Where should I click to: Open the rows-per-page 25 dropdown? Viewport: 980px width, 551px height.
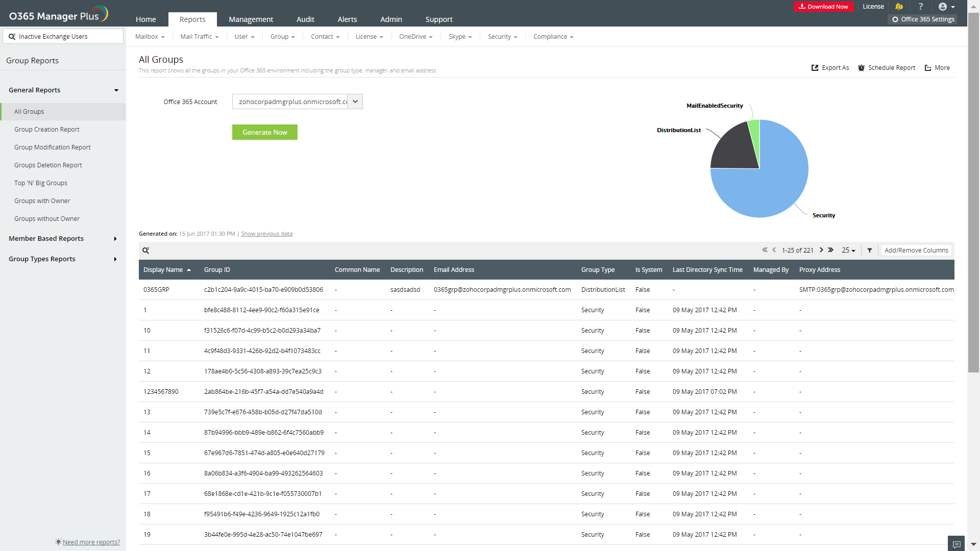click(x=848, y=251)
